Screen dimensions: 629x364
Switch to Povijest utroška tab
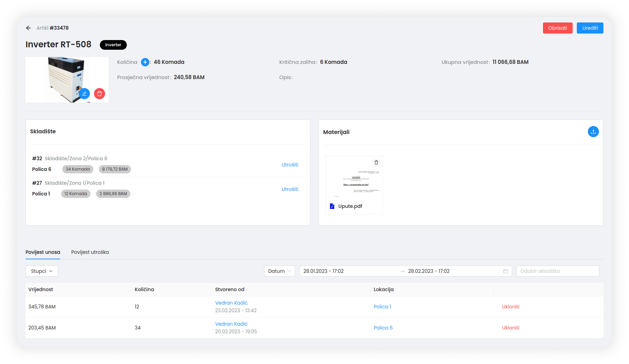(90, 252)
